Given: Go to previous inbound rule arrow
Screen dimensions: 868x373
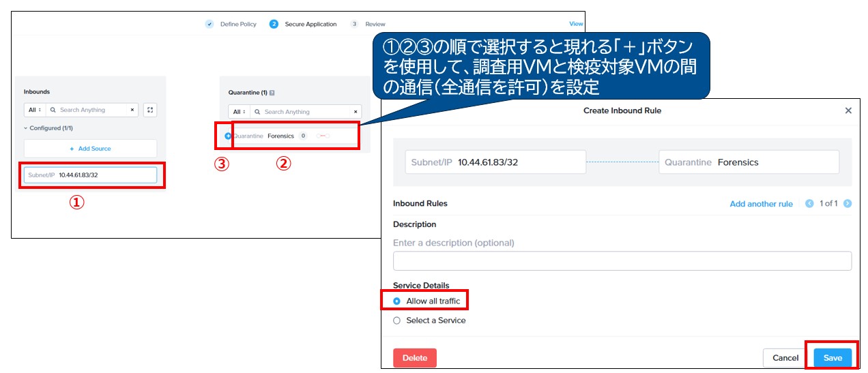Looking at the screenshot, I should click(809, 204).
